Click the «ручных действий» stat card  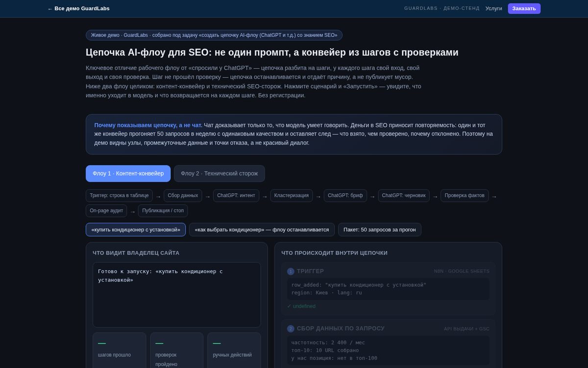(234, 350)
